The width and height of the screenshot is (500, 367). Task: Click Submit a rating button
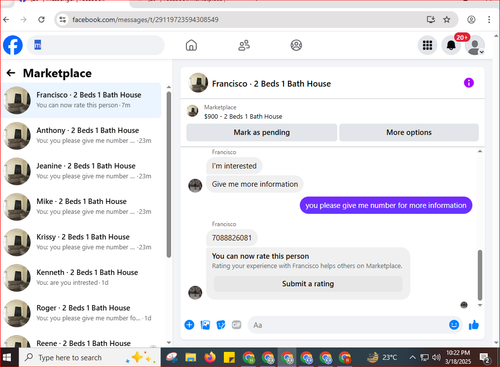pos(308,284)
